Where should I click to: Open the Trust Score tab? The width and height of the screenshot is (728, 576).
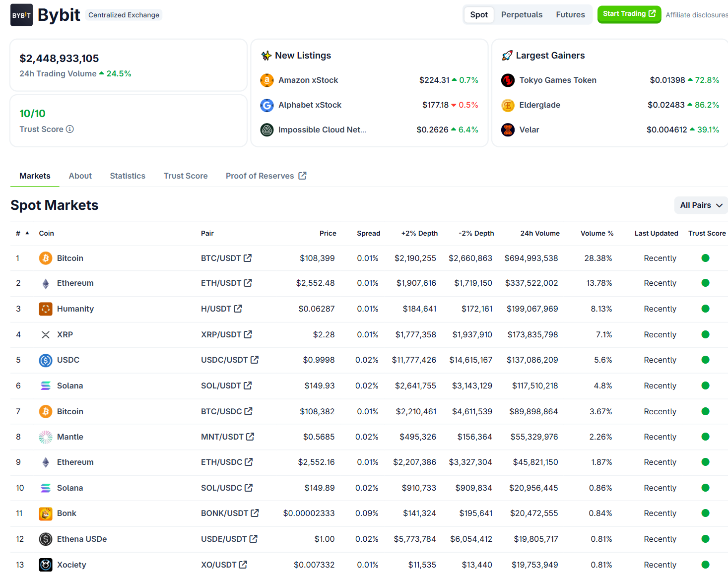click(186, 176)
